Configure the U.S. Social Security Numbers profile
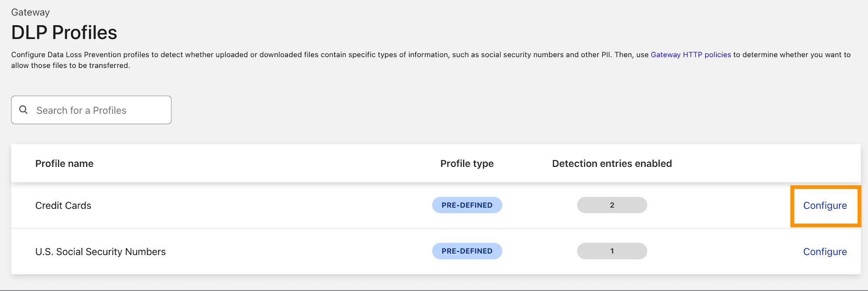Viewport: 868px width, 291px height. point(825,252)
